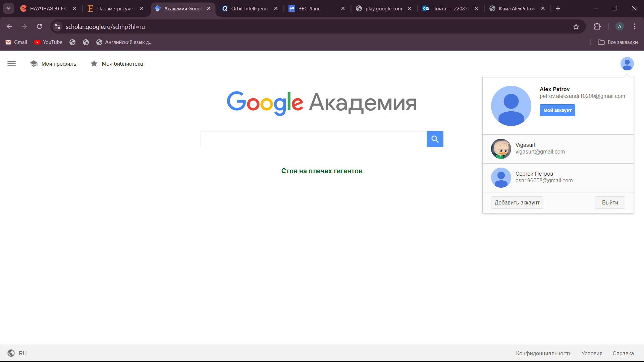
Task: Click the email petrov.aleksandr10200@gmail.com
Action: tap(582, 96)
